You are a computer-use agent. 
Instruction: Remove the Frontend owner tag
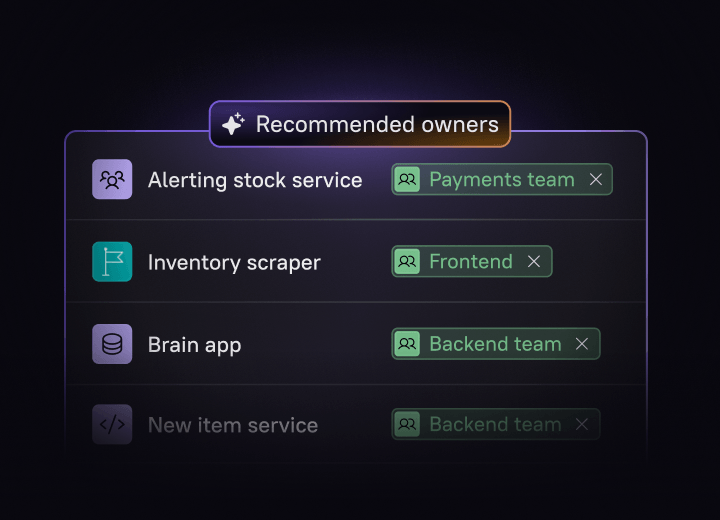click(x=534, y=261)
